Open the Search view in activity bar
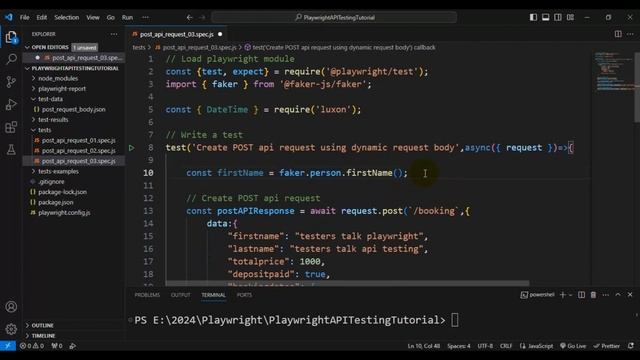Image resolution: width=640 pixels, height=360 pixels. click(x=11, y=59)
